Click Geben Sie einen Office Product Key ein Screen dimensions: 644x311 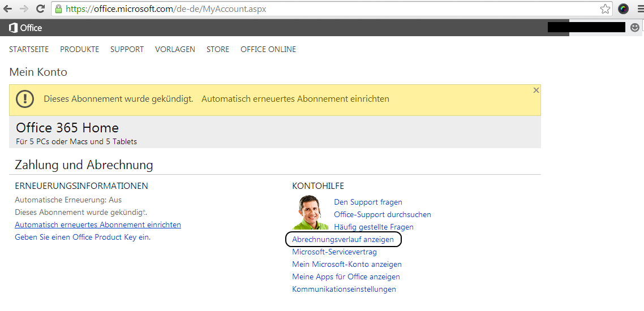[x=83, y=237]
